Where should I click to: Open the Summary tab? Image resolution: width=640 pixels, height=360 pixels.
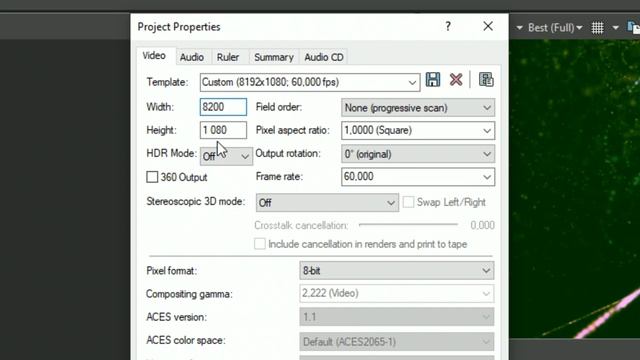pos(274,57)
